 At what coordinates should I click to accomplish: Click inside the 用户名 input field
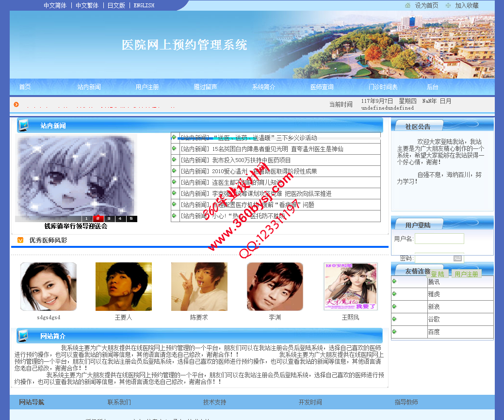tap(439, 239)
